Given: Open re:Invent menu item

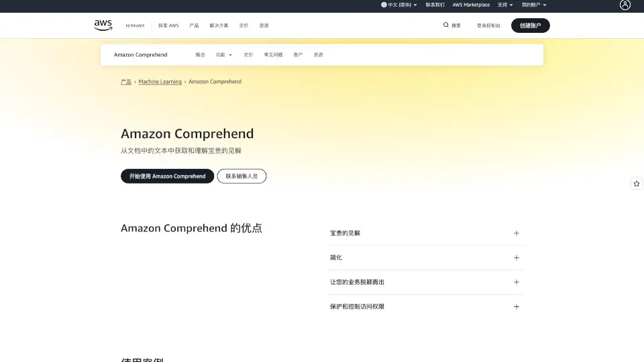Looking at the screenshot, I should click(135, 25).
